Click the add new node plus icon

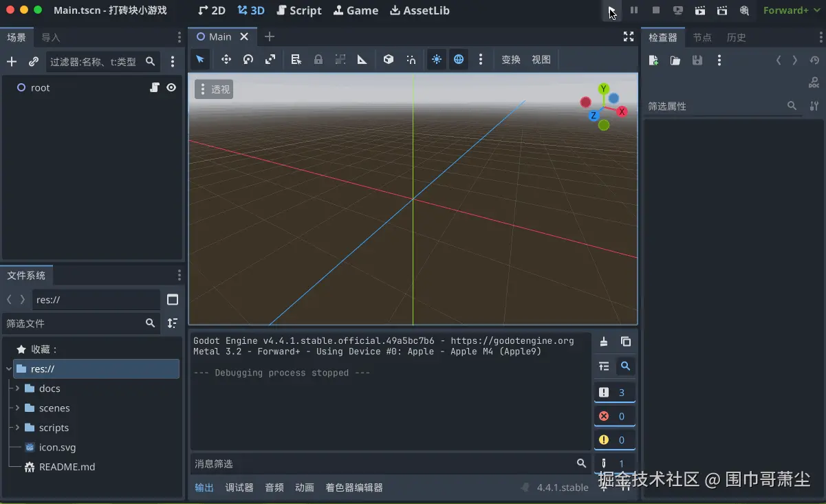(x=12, y=62)
